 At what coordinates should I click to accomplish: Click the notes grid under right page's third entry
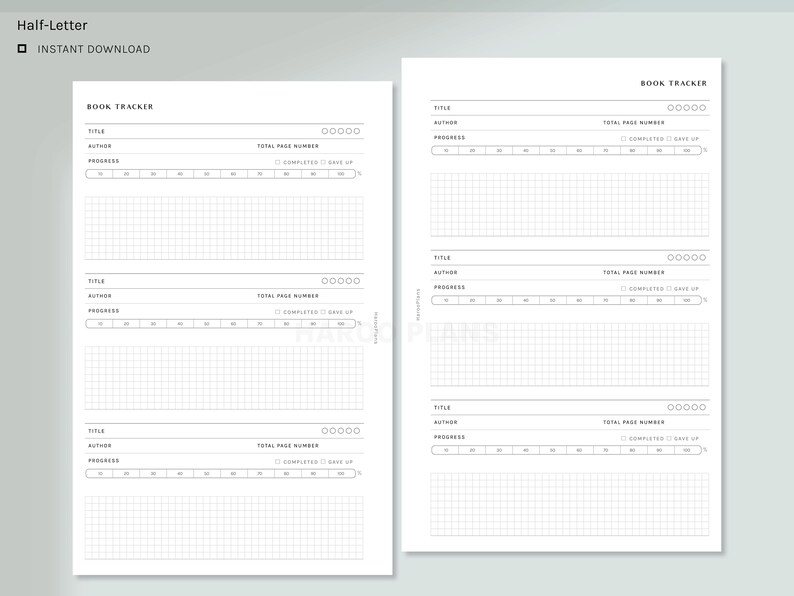(570, 504)
